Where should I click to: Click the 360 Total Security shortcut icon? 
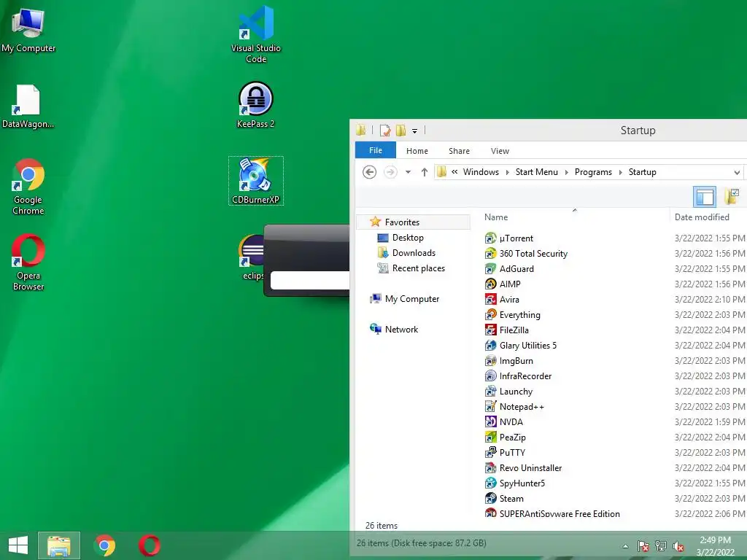click(491, 253)
